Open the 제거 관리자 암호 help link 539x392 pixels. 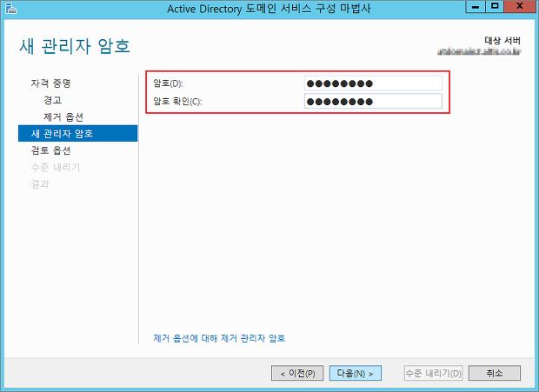click(x=219, y=338)
